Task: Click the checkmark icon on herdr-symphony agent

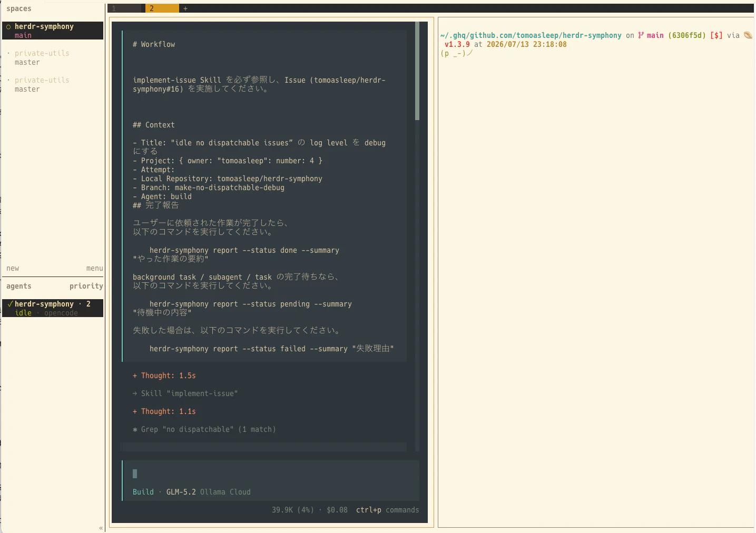Action: click(x=10, y=304)
